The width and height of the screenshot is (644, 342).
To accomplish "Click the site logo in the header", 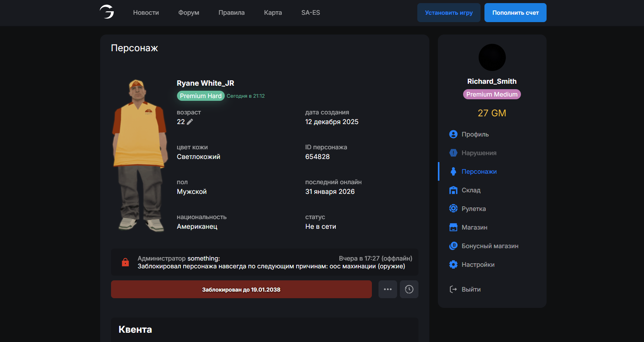I will point(107,12).
